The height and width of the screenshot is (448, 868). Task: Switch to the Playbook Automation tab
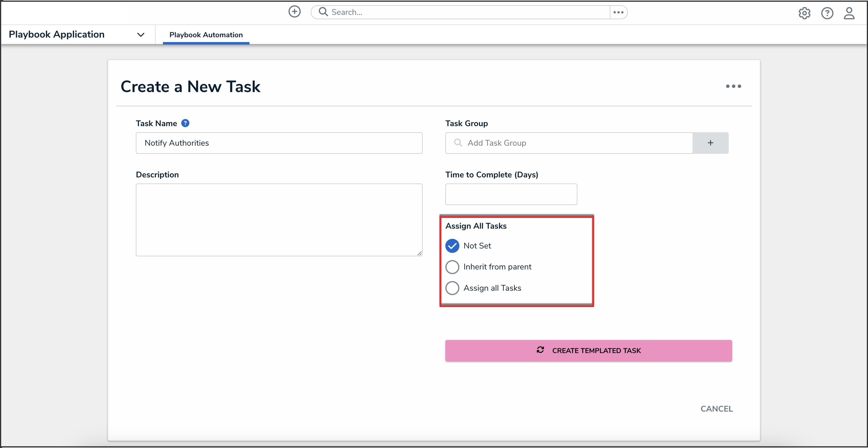tap(206, 35)
